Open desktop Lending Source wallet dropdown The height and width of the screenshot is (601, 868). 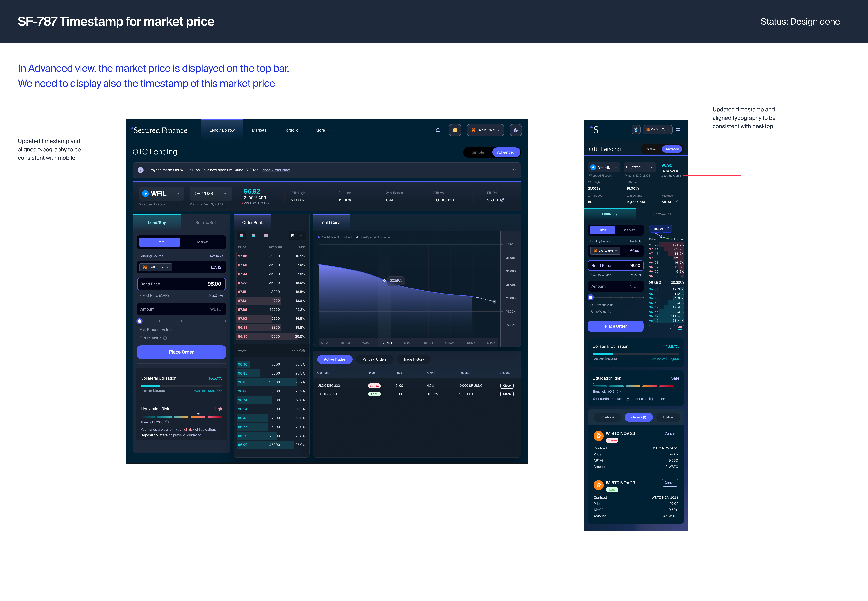click(x=156, y=267)
